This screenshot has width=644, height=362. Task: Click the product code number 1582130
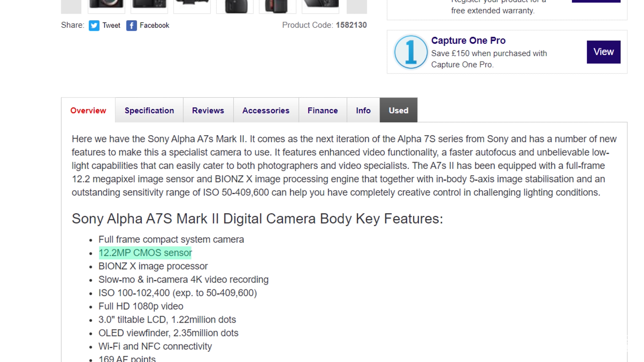[351, 25]
